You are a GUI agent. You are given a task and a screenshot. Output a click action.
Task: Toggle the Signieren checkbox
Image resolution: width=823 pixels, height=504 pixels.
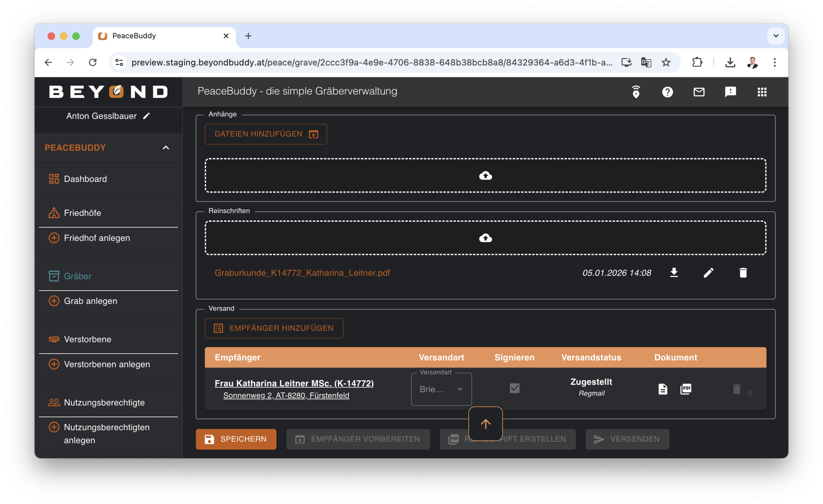(x=514, y=388)
